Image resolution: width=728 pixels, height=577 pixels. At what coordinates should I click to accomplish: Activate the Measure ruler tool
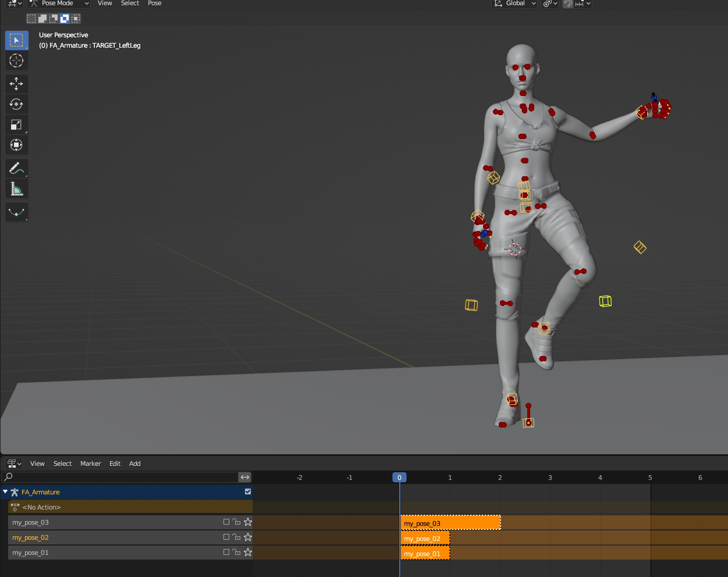pos(16,189)
